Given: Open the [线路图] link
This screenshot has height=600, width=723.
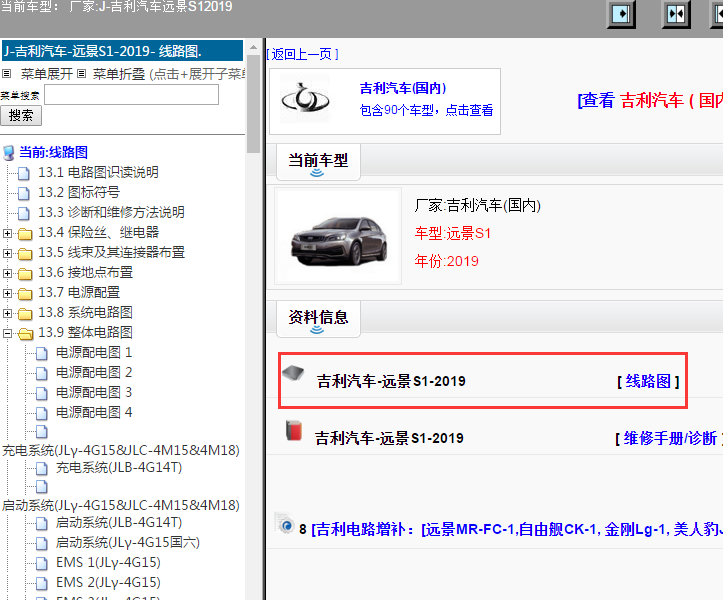Looking at the screenshot, I should pyautogui.click(x=648, y=381).
